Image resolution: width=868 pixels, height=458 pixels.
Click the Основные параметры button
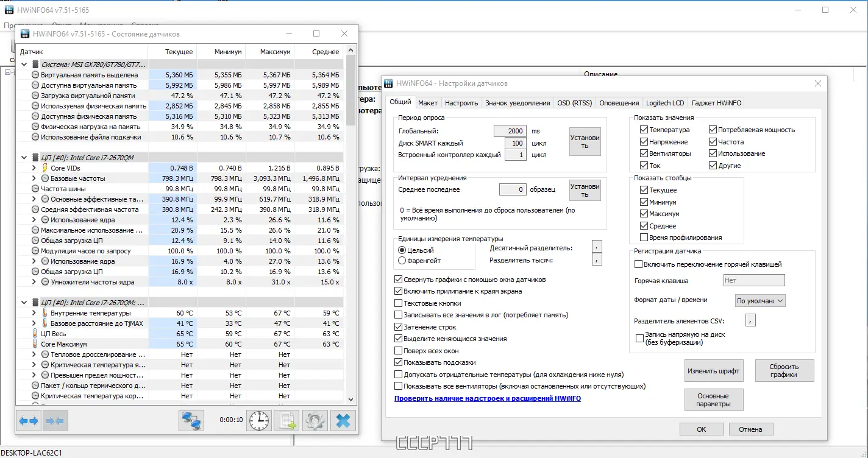[714, 400]
